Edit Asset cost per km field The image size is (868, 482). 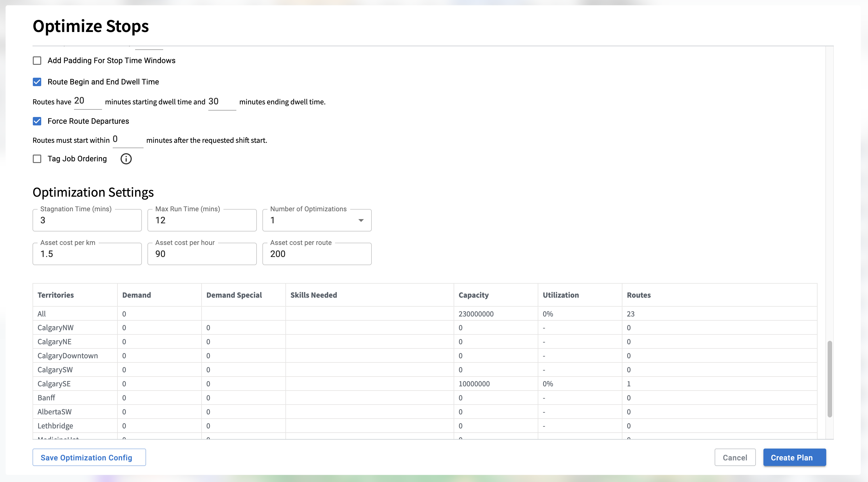87,254
